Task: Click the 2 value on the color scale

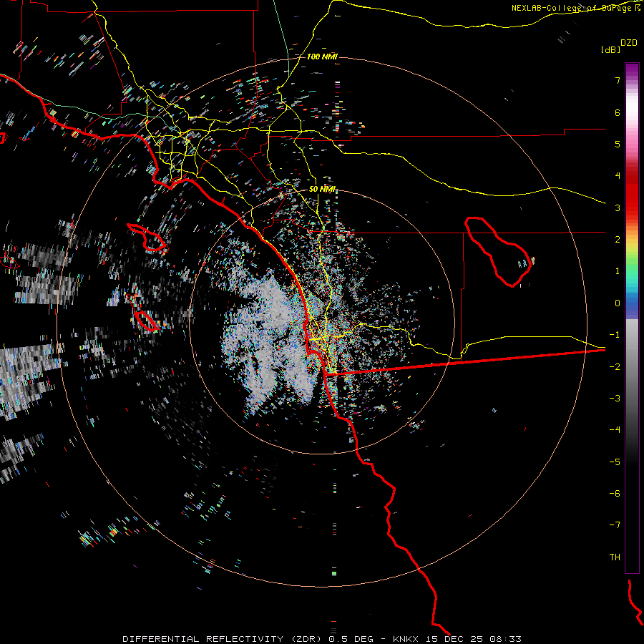Action: [618, 240]
